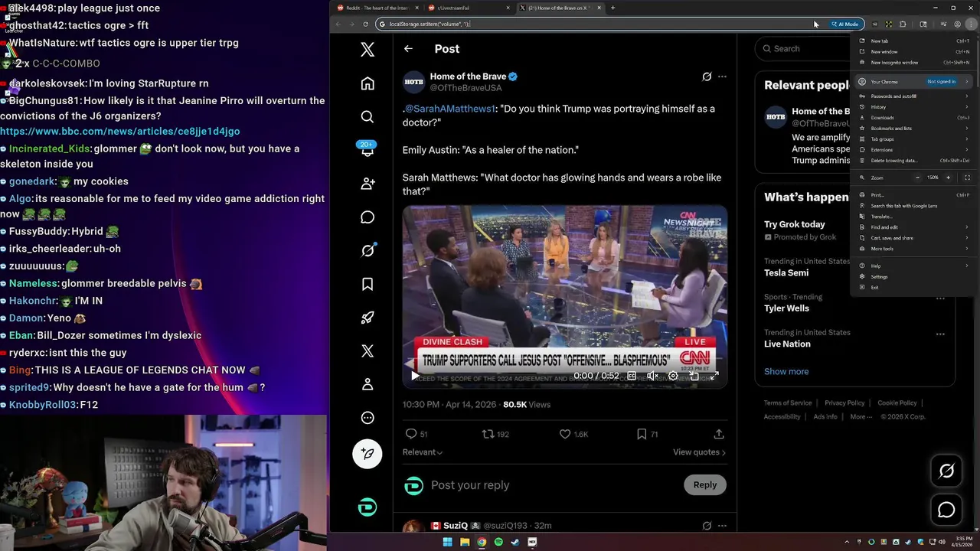Toggle closed captions on the video
980x551 pixels.
pyautogui.click(x=632, y=376)
